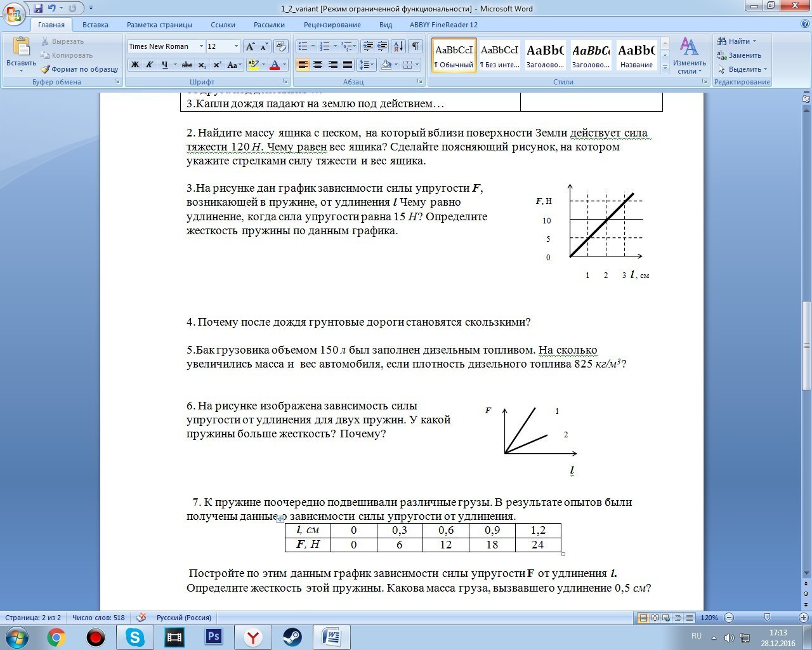This screenshot has width=812, height=650.
Task: Toggle italic formatting (К)
Action: coord(150,65)
